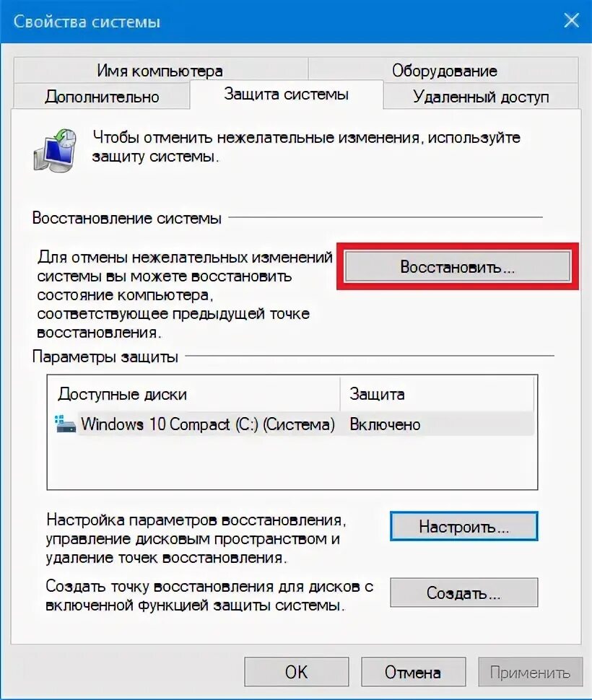The image size is (592, 700).
Task: Go to the Удаленный доступ tab
Action: click(x=481, y=96)
